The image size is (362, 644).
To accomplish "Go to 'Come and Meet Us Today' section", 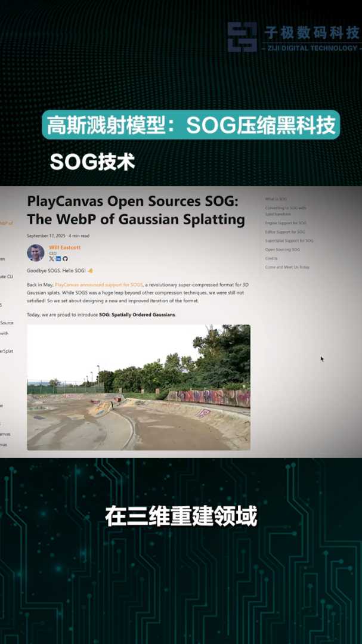I will point(287,267).
